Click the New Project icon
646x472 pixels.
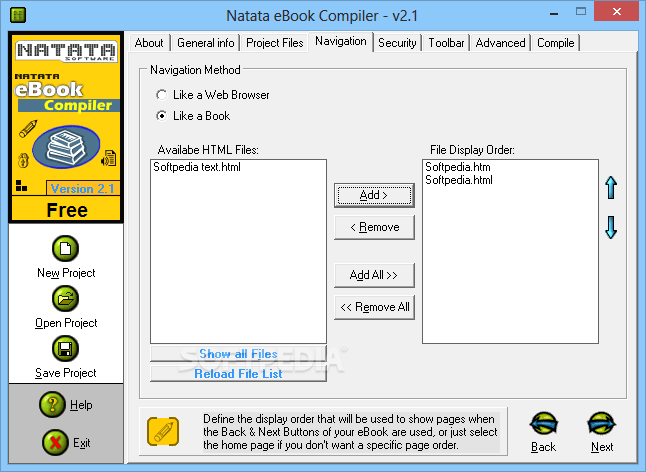(x=65, y=249)
